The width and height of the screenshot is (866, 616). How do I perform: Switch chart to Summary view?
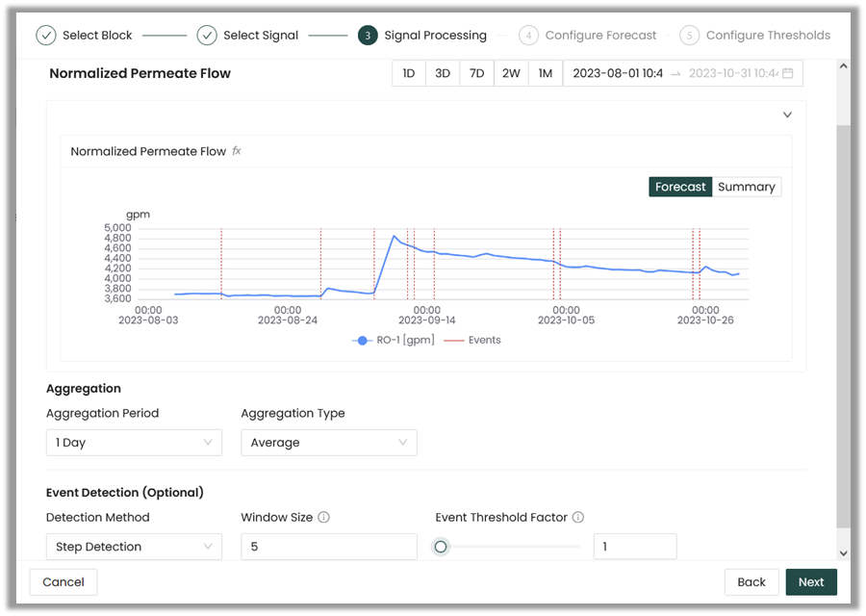click(x=746, y=187)
